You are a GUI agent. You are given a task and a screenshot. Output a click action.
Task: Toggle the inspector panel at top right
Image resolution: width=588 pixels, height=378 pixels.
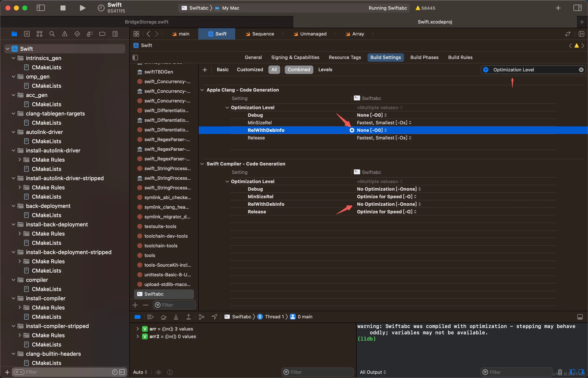(x=577, y=8)
